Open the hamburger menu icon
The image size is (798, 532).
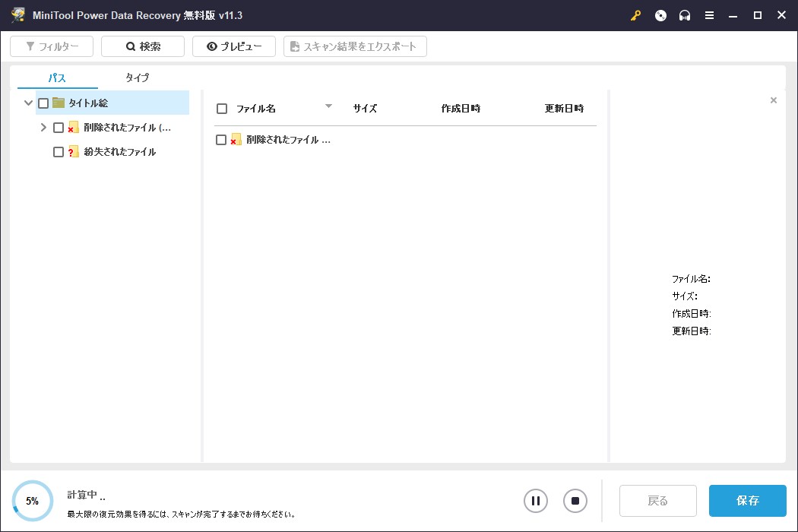(x=709, y=16)
